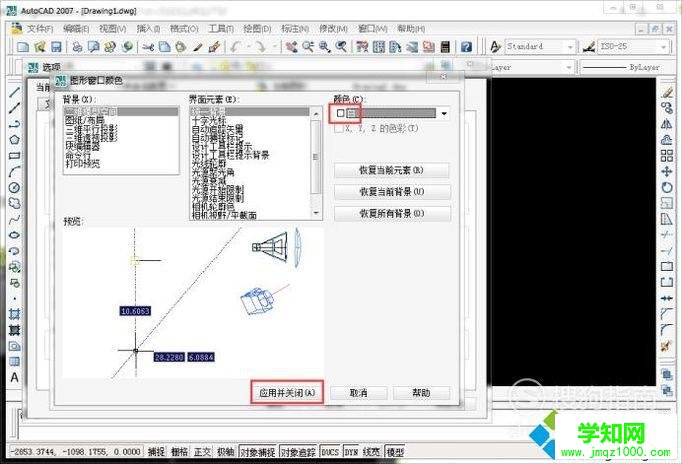
Task: Click the Redo arrow icon
Action: pyautogui.click(x=261, y=47)
